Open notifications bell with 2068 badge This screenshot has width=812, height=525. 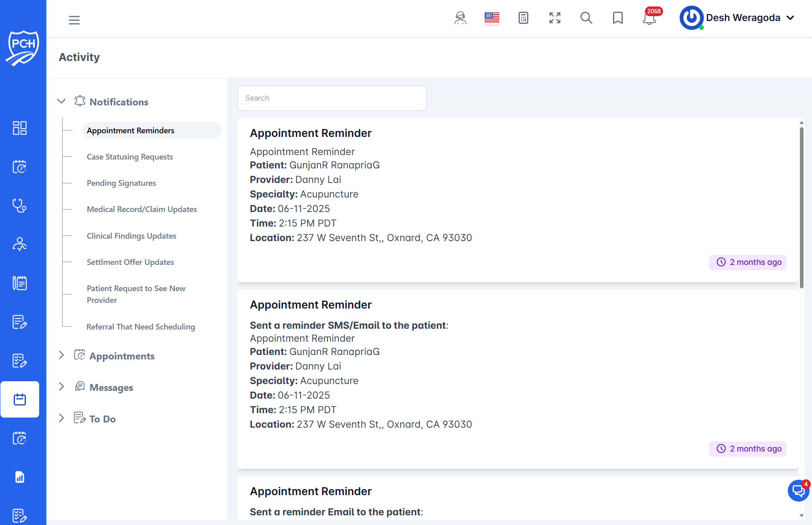[649, 18]
